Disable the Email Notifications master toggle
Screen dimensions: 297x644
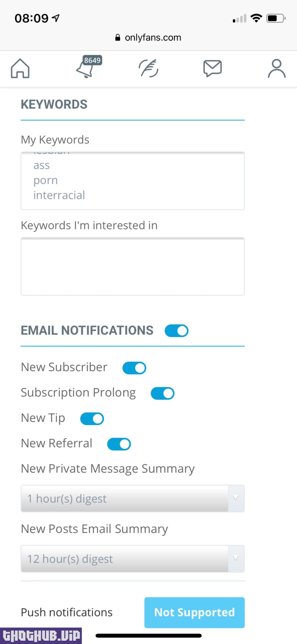176,331
